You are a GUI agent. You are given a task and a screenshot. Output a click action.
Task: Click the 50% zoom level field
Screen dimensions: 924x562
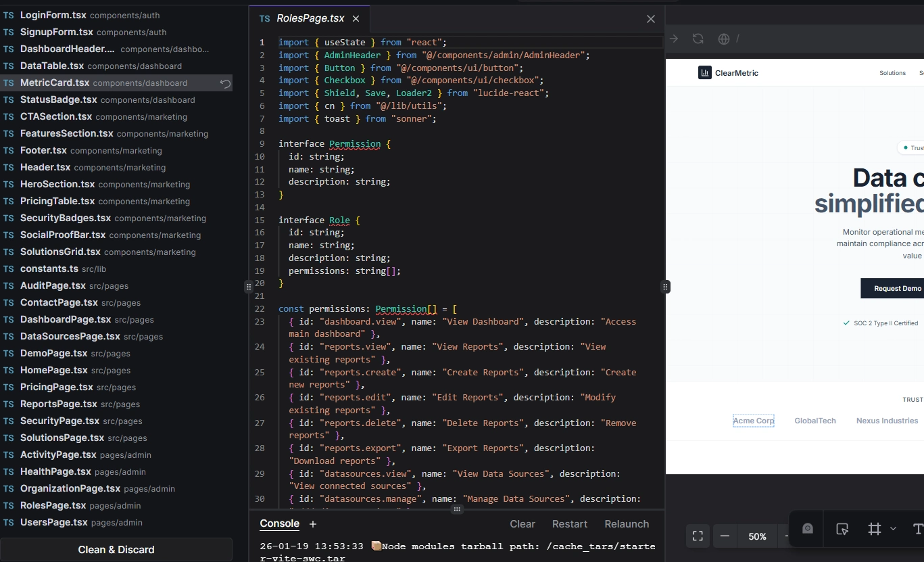pos(757,536)
